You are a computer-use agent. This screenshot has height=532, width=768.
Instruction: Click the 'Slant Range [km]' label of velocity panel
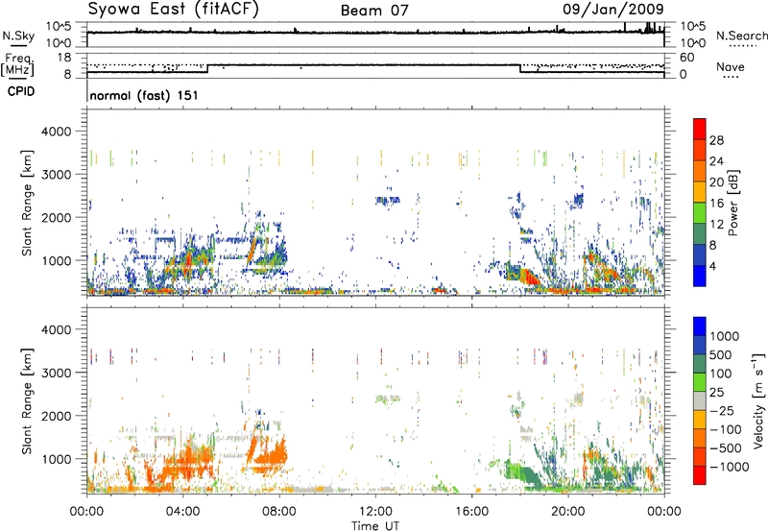27,400
